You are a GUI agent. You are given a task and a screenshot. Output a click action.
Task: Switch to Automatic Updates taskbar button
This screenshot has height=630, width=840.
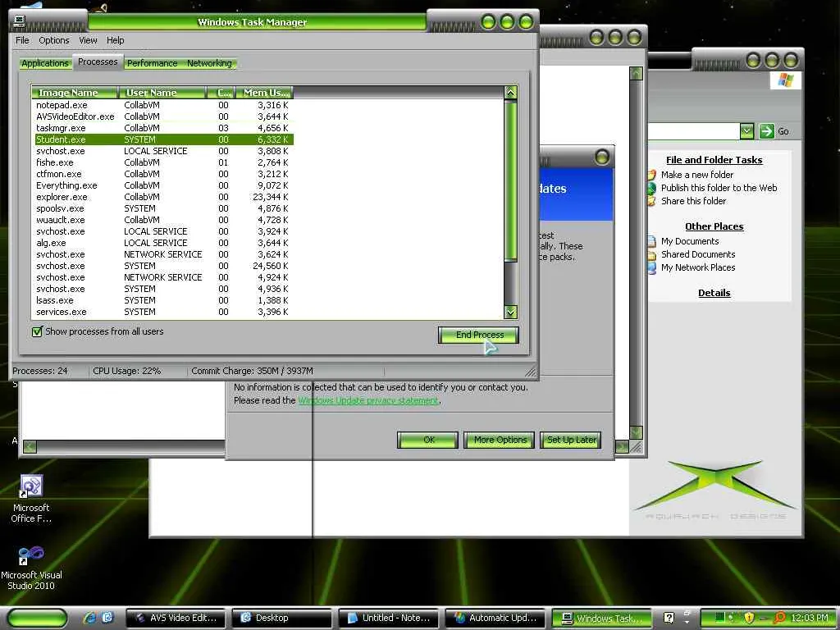pyautogui.click(x=495, y=618)
